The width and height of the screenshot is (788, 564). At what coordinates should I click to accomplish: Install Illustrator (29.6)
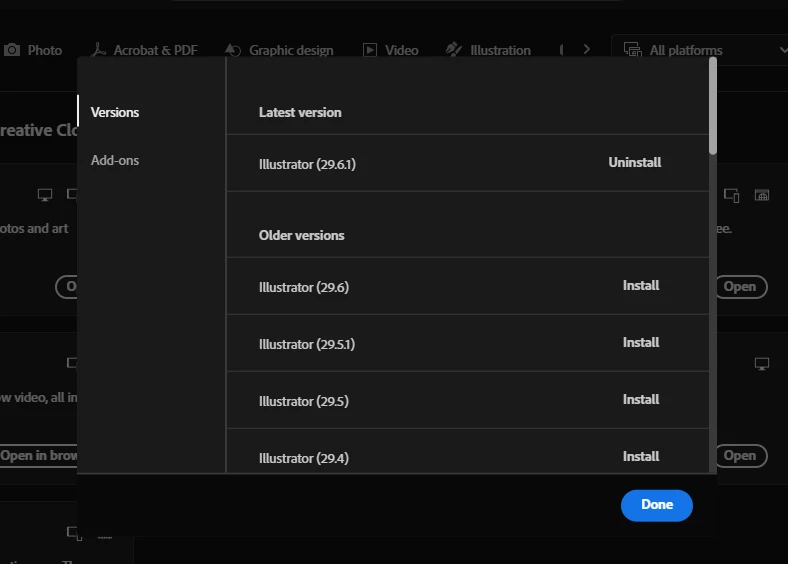tap(641, 286)
